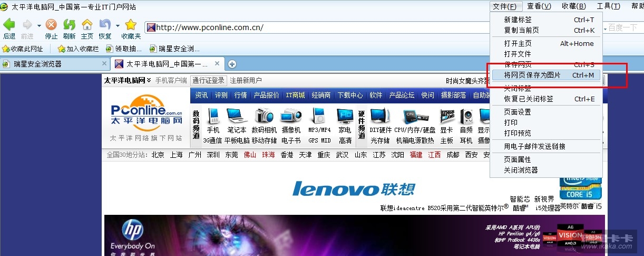Viewport: 644px width, 256px height.
Task: Open the Favorites (收藏夹) star icon
Action: pos(131,25)
